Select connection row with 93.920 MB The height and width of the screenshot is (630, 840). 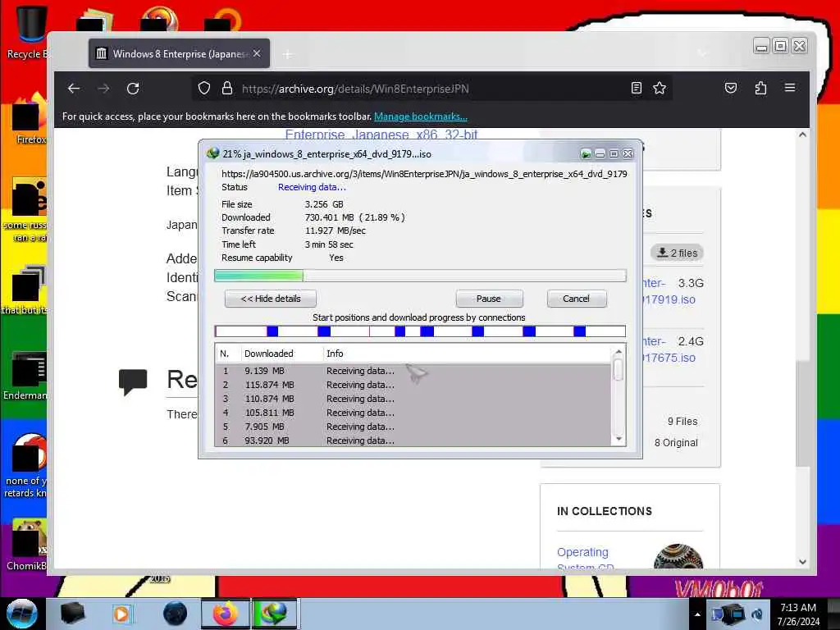pyautogui.click(x=413, y=441)
